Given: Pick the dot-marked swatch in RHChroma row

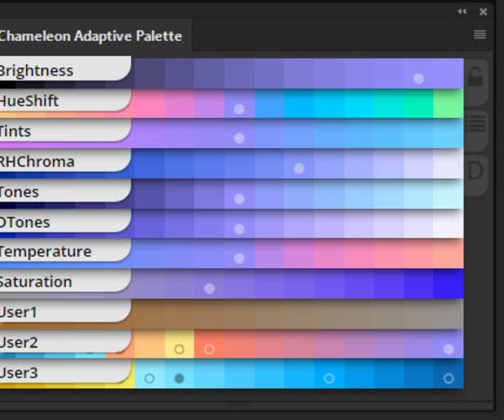Looking at the screenshot, I should 299,164.
